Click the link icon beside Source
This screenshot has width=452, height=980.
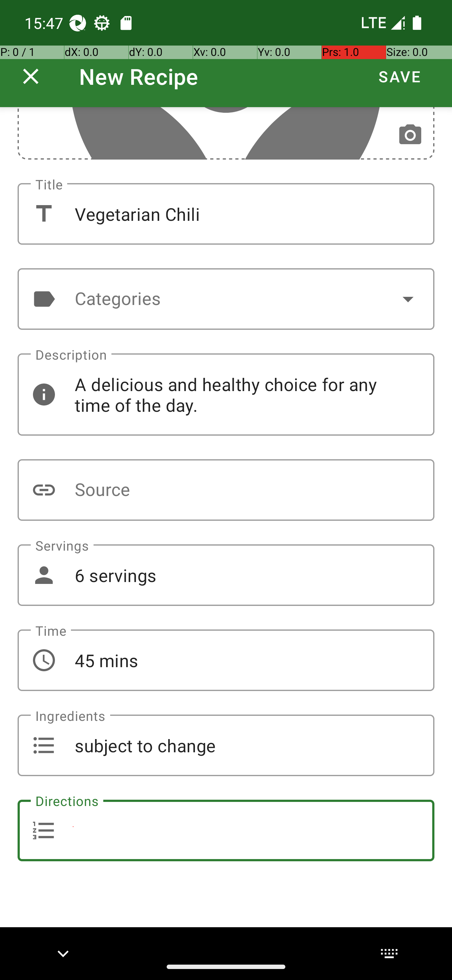tap(44, 490)
